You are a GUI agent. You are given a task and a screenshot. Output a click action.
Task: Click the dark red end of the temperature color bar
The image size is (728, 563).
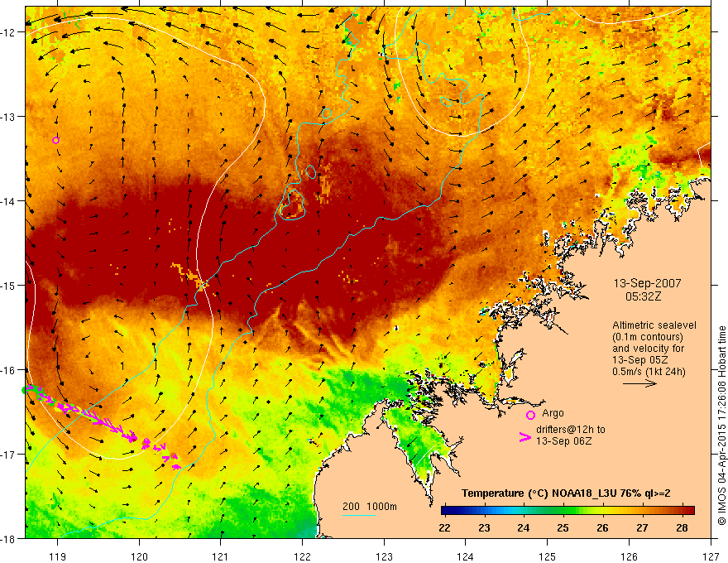(689, 511)
